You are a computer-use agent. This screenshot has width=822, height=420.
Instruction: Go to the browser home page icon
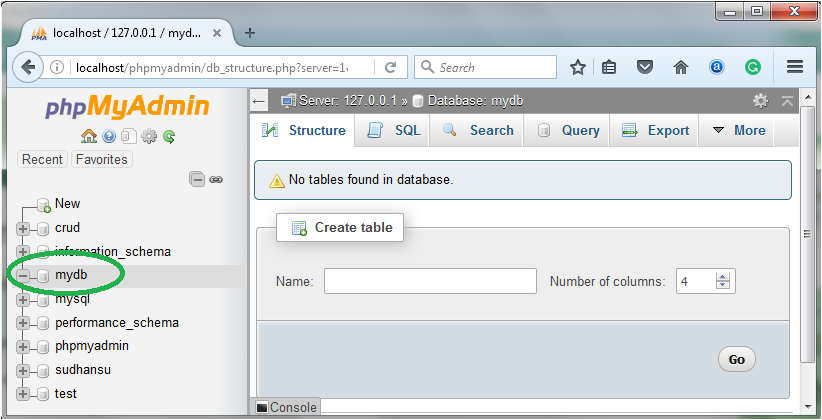click(680, 67)
